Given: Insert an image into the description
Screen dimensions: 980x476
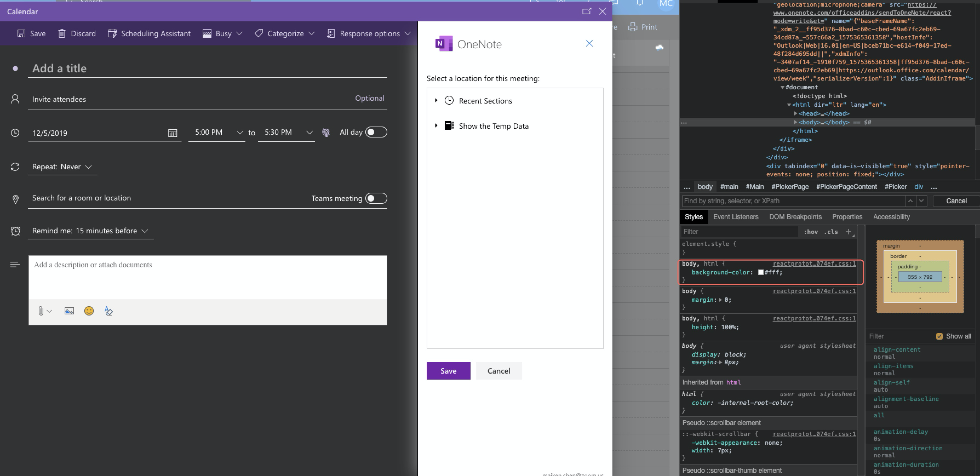Looking at the screenshot, I should (69, 311).
